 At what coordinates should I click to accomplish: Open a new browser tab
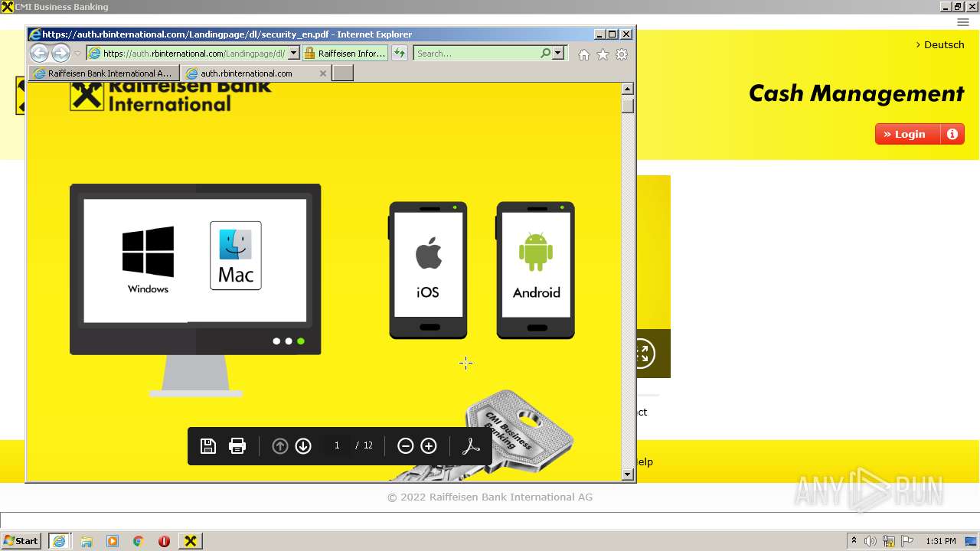click(x=342, y=73)
